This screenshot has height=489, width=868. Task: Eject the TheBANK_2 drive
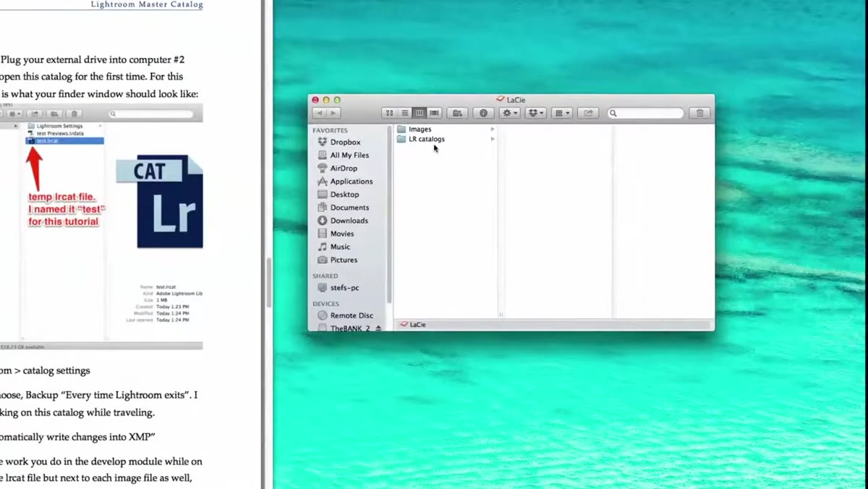coord(378,328)
